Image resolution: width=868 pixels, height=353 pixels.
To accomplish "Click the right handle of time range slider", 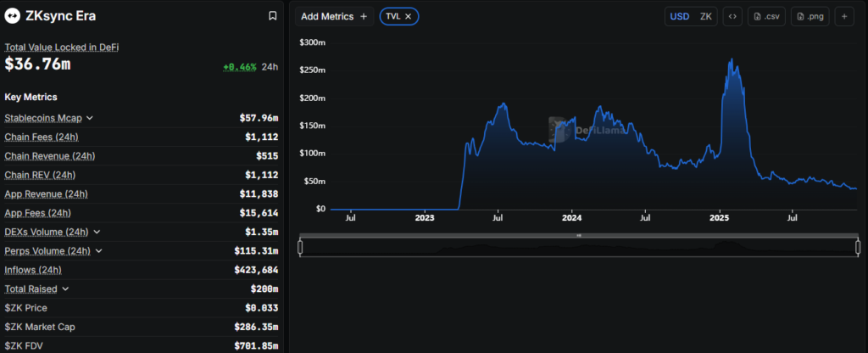I will tap(857, 247).
